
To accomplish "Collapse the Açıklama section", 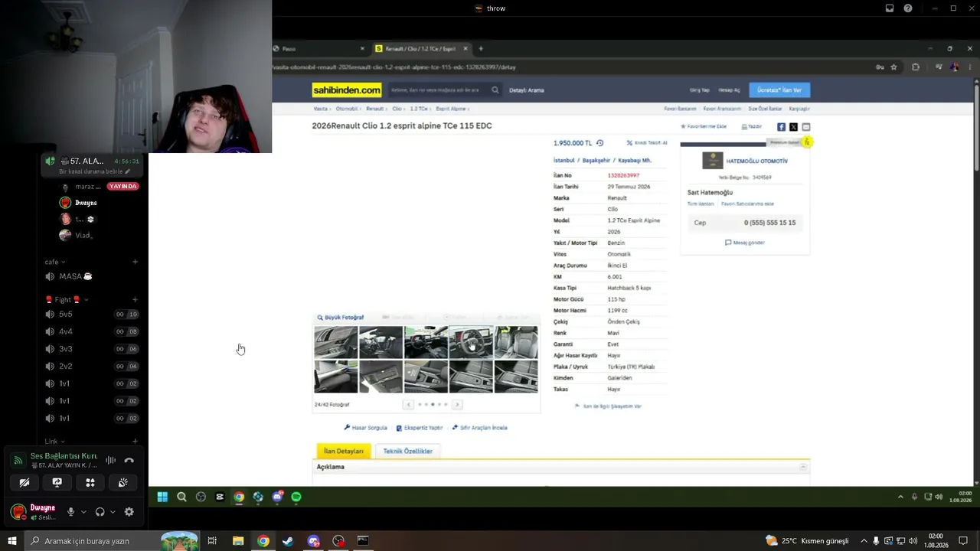I will 803,467.
